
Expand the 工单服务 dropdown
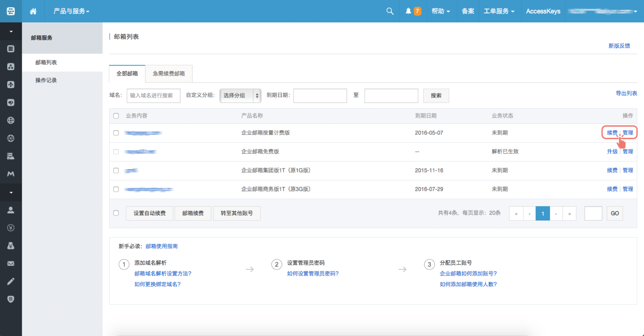coord(499,11)
